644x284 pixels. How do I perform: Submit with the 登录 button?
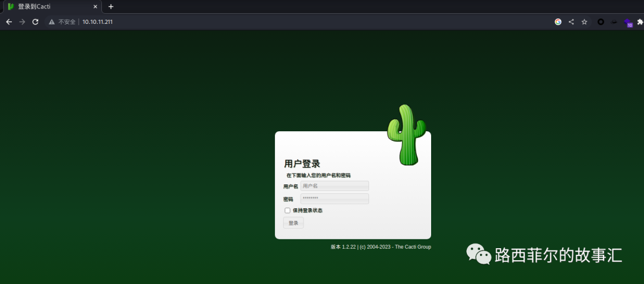[293, 223]
